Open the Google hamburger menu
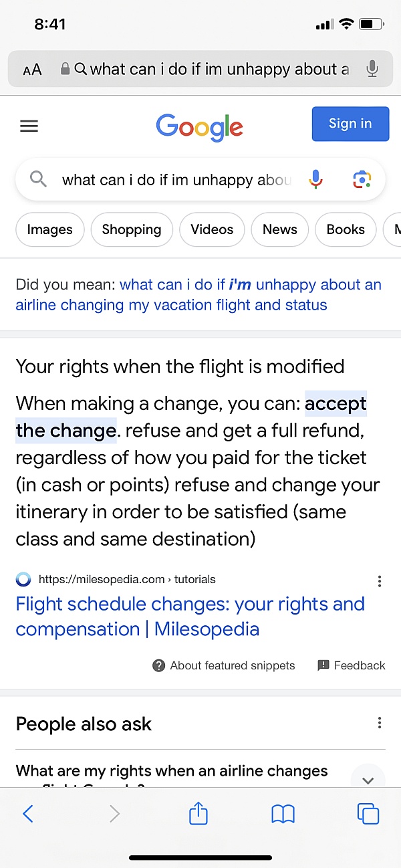Viewport: 401px width, 868px height. (x=29, y=126)
